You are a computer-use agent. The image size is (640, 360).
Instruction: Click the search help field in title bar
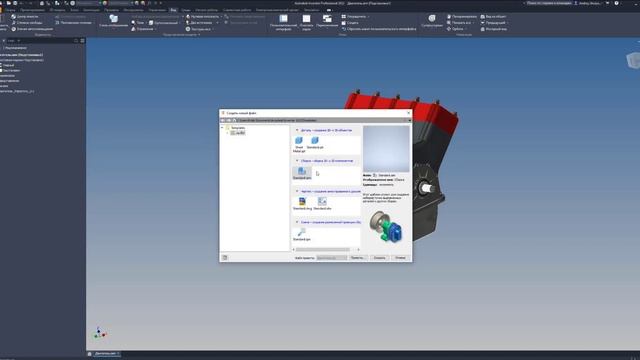549,3
